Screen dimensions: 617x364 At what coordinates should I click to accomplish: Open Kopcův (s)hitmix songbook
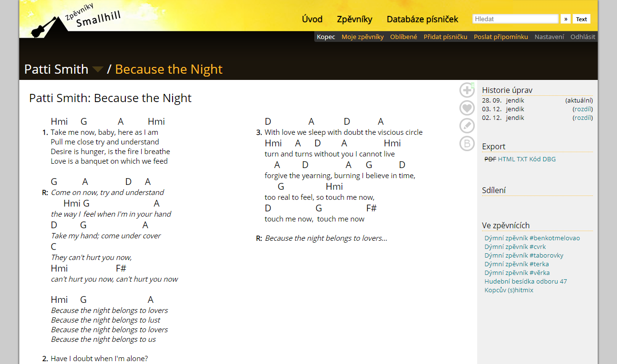coord(509,290)
